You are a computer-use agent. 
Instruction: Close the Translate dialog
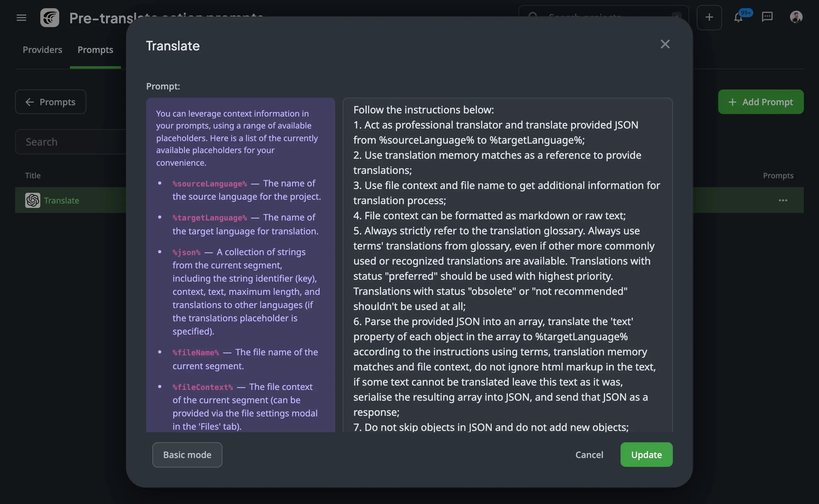[665, 44]
